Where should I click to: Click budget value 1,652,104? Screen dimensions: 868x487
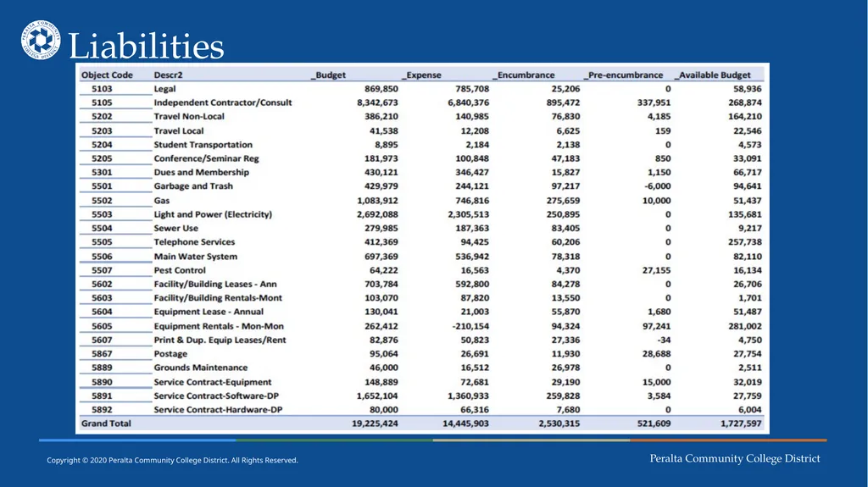(377, 396)
